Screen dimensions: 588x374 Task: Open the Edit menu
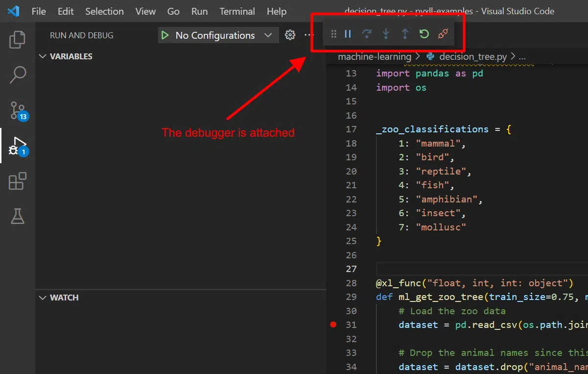[66, 11]
